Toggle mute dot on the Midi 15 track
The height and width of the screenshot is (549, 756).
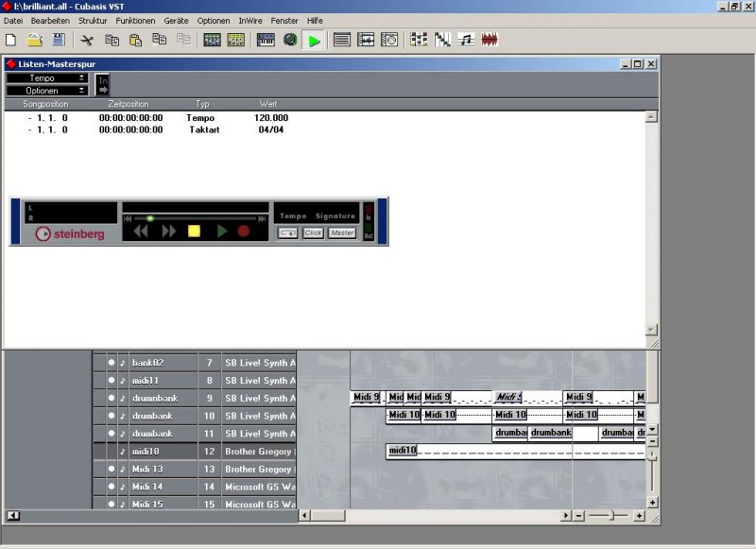pos(112,505)
